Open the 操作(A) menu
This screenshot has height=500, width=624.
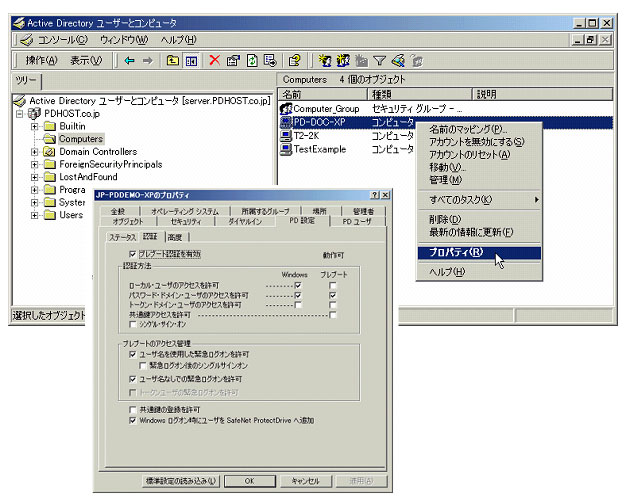tap(41, 61)
